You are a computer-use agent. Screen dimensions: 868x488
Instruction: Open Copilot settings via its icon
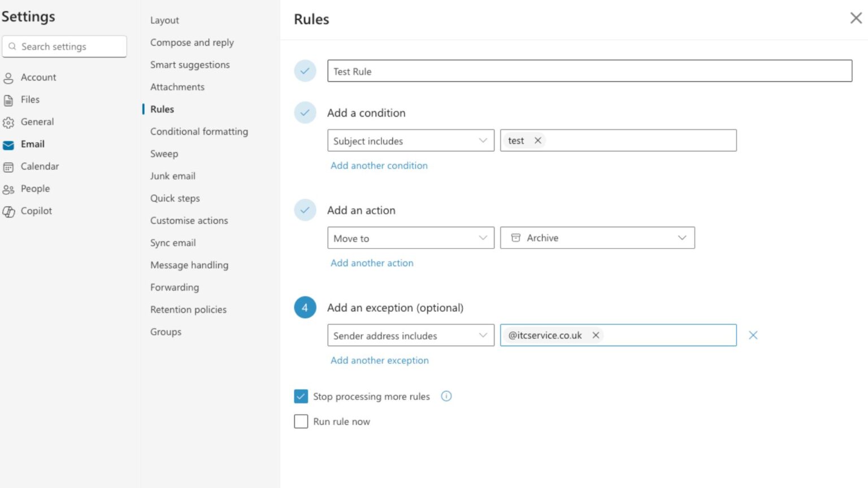click(x=9, y=211)
